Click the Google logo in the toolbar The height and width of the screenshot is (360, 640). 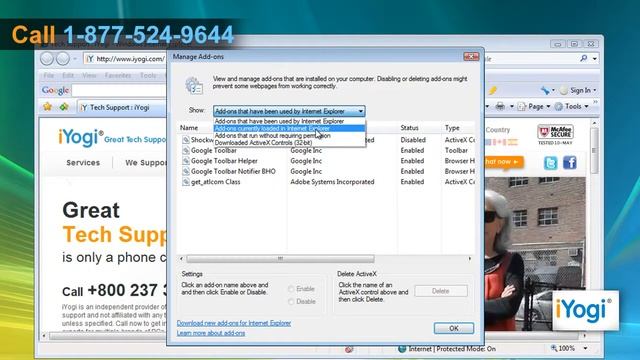pos(55,90)
